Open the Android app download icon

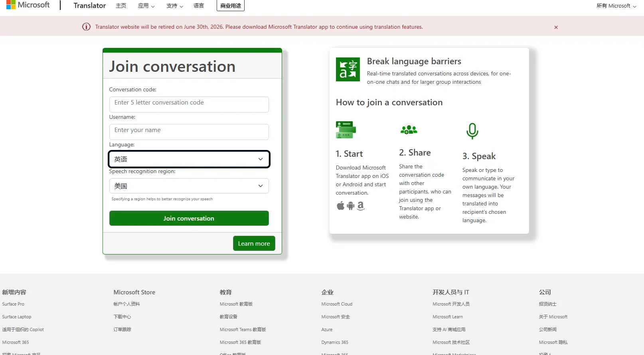[x=350, y=206]
